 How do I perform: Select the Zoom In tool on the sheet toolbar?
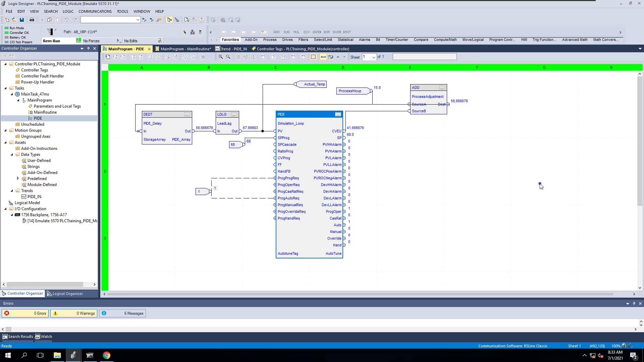click(x=220, y=57)
